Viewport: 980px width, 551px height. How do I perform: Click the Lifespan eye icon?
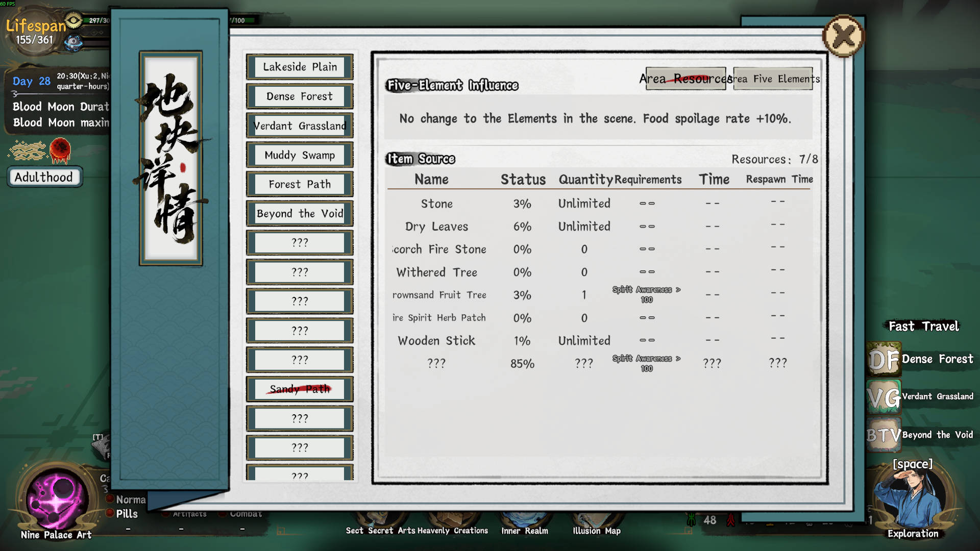73,21
